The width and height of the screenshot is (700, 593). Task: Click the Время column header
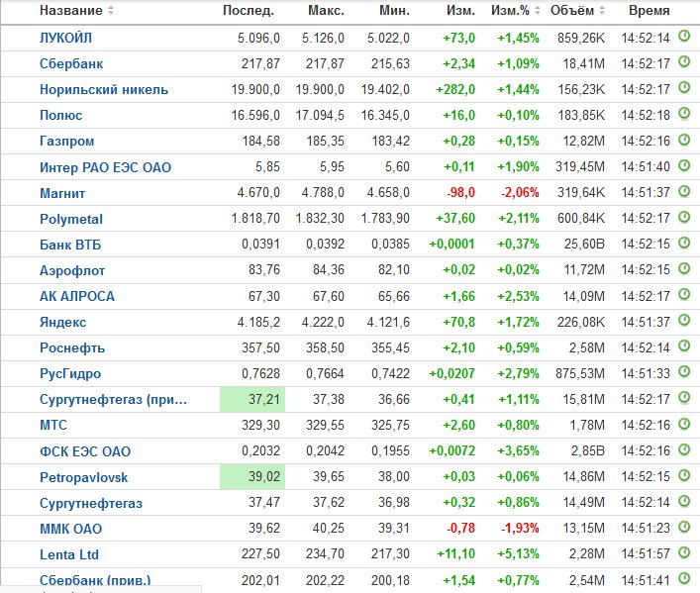pos(650,10)
